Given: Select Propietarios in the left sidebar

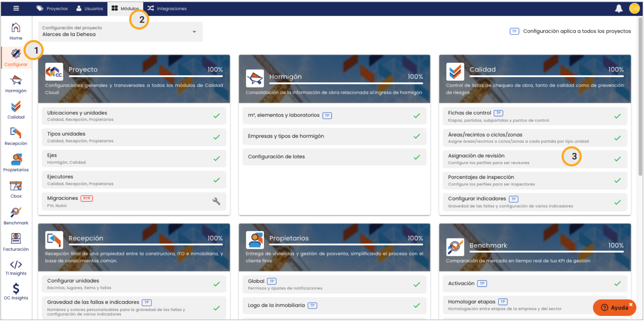Looking at the screenshot, I should 16,163.
